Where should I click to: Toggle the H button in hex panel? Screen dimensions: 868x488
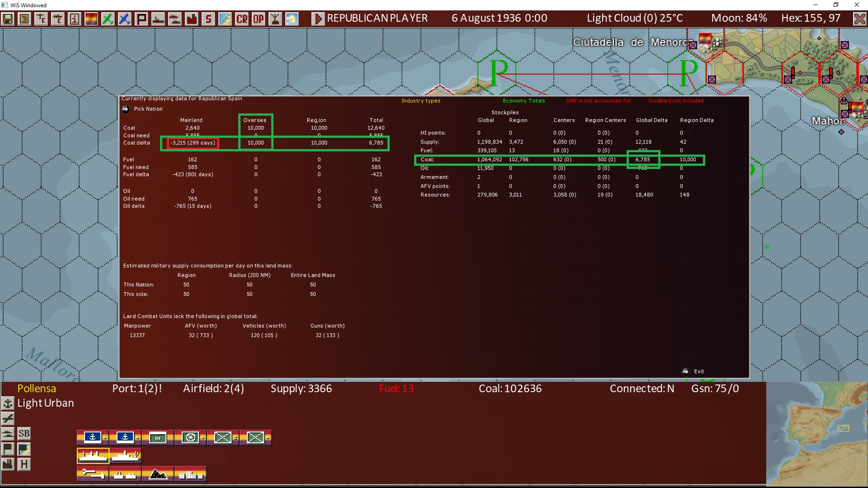(x=24, y=464)
